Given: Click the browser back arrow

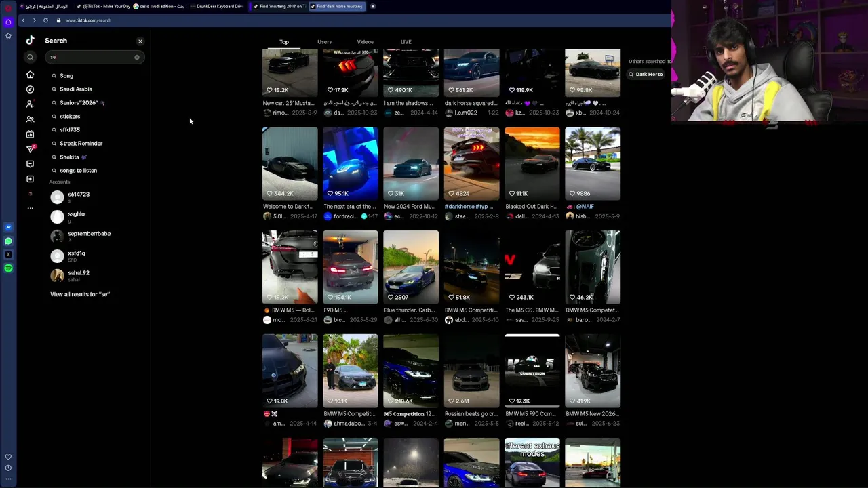Looking at the screenshot, I should coord(23,20).
